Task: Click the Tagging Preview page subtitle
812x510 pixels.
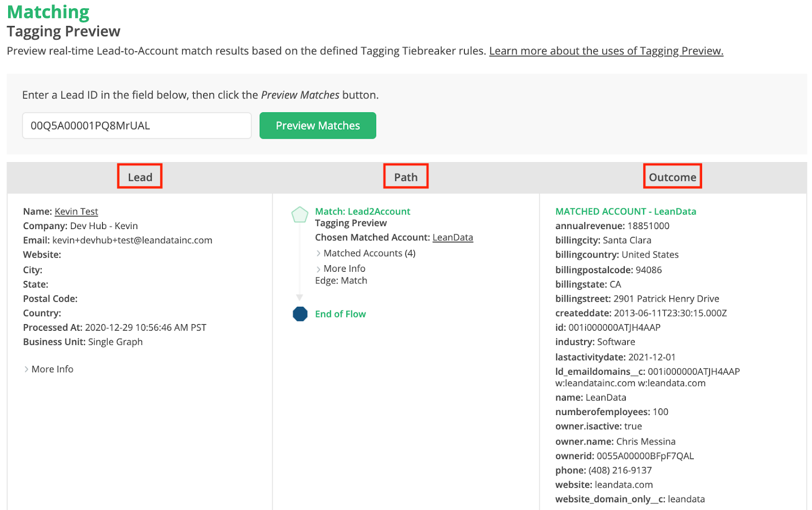Action: click(63, 31)
